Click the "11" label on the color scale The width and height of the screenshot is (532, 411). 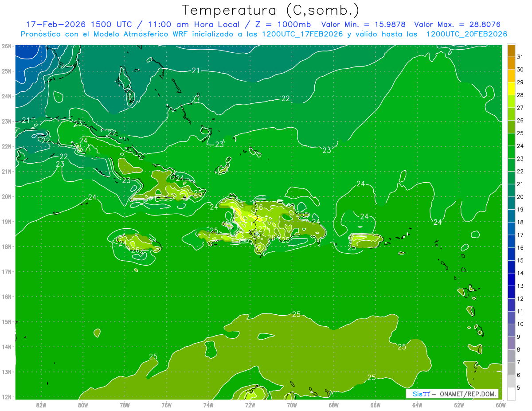pyautogui.click(x=520, y=311)
